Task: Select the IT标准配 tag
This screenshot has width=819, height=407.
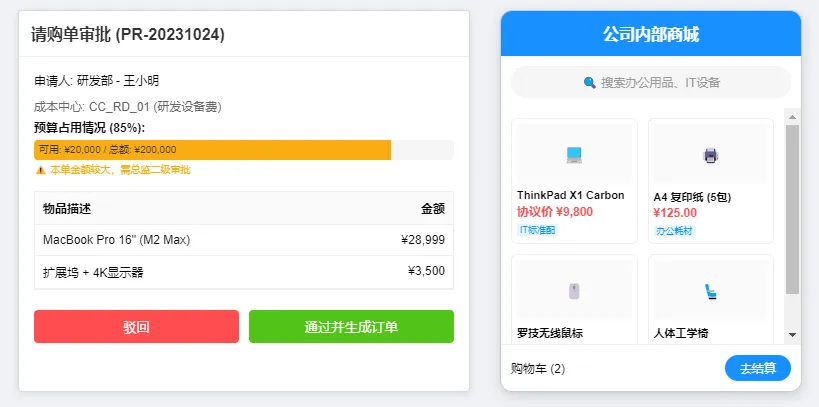Action: (537, 230)
